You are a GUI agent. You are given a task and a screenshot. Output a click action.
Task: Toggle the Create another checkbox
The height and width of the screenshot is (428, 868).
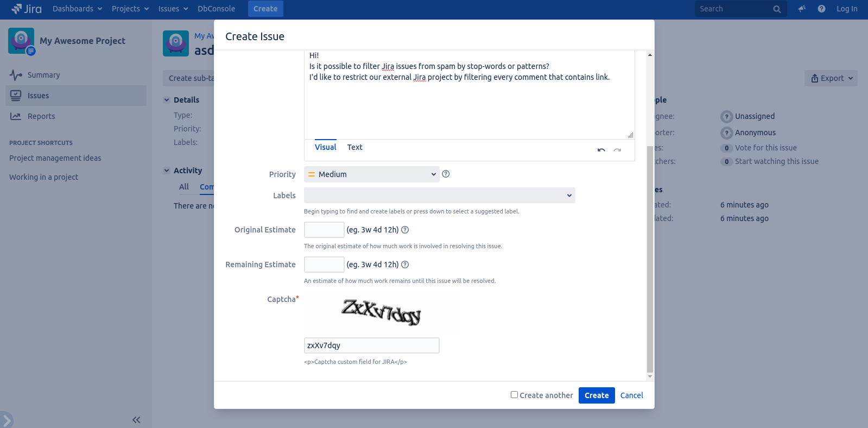pos(514,395)
